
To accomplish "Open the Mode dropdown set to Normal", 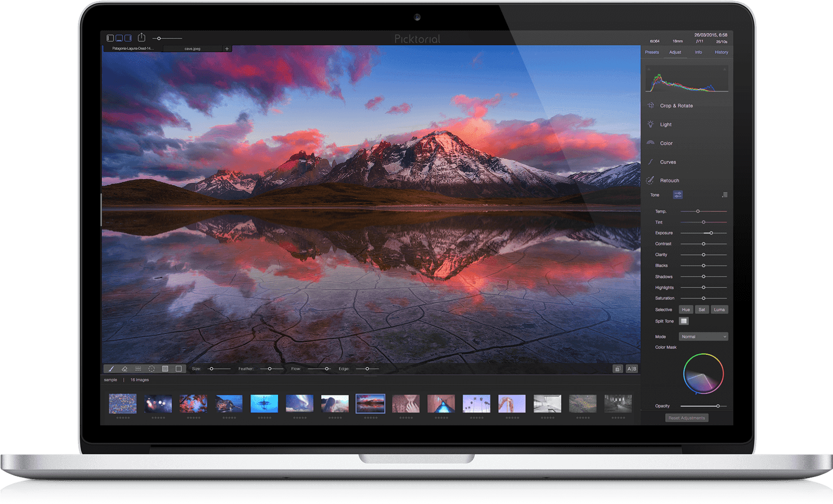I will point(703,336).
